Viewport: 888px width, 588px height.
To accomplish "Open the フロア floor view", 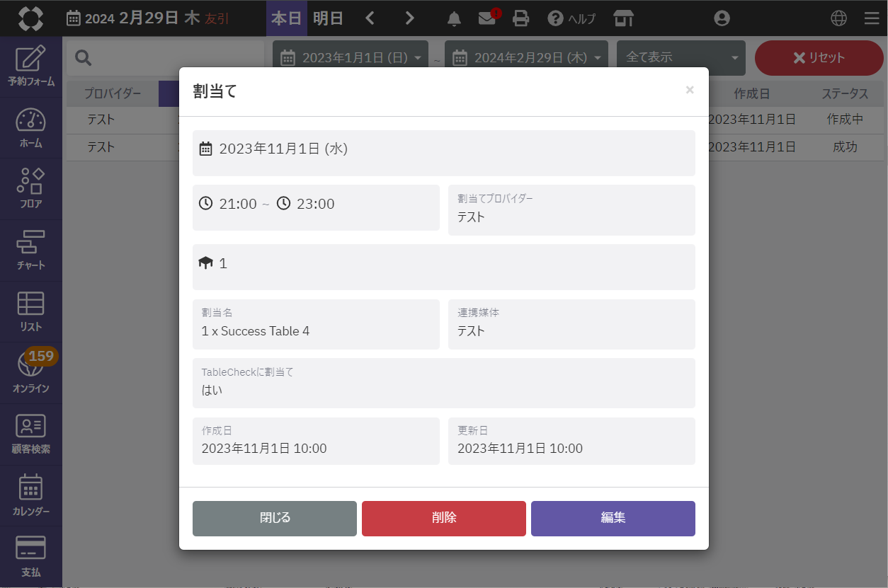I will pyautogui.click(x=31, y=189).
